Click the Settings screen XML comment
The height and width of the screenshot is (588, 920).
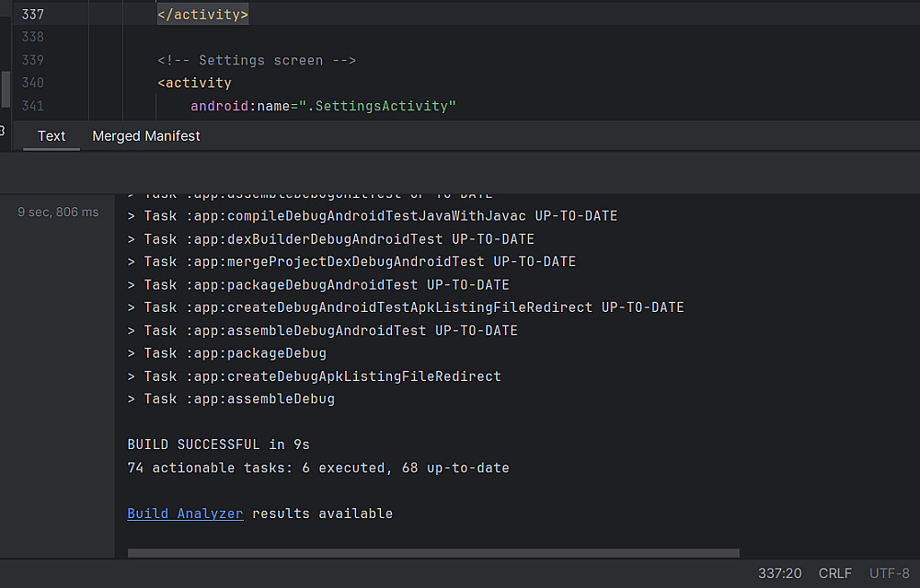click(256, 60)
